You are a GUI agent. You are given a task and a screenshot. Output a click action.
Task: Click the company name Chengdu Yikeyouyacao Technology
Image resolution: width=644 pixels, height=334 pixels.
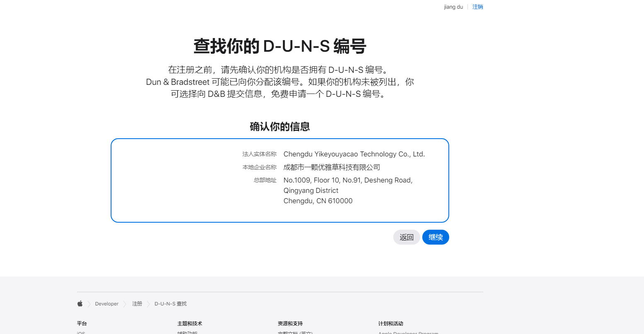point(354,154)
